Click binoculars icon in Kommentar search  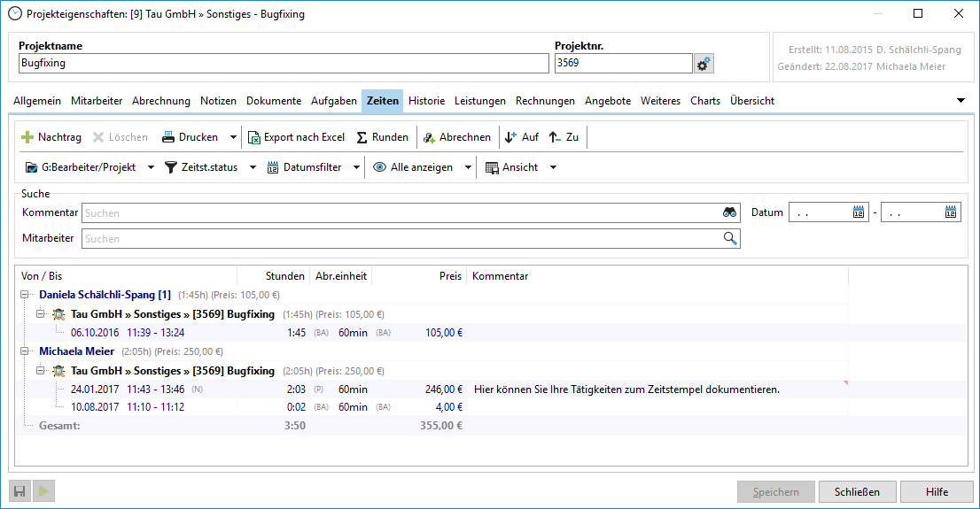coord(729,212)
